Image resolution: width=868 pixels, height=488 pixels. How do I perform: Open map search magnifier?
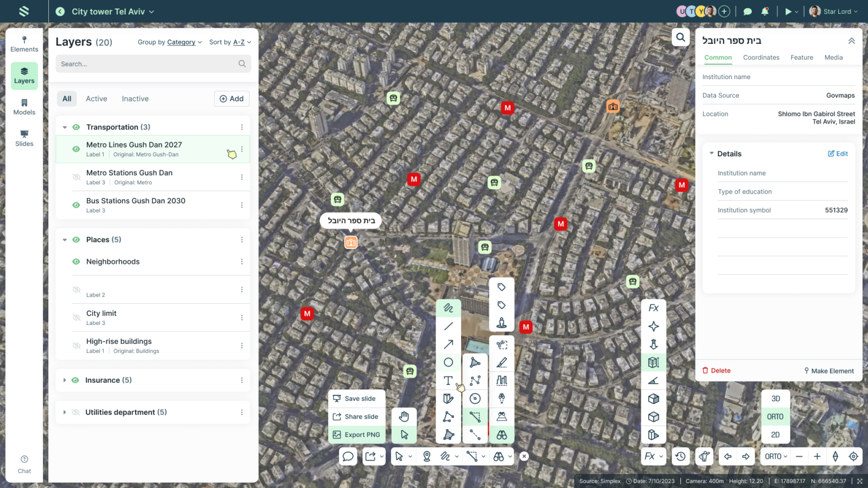click(x=680, y=37)
